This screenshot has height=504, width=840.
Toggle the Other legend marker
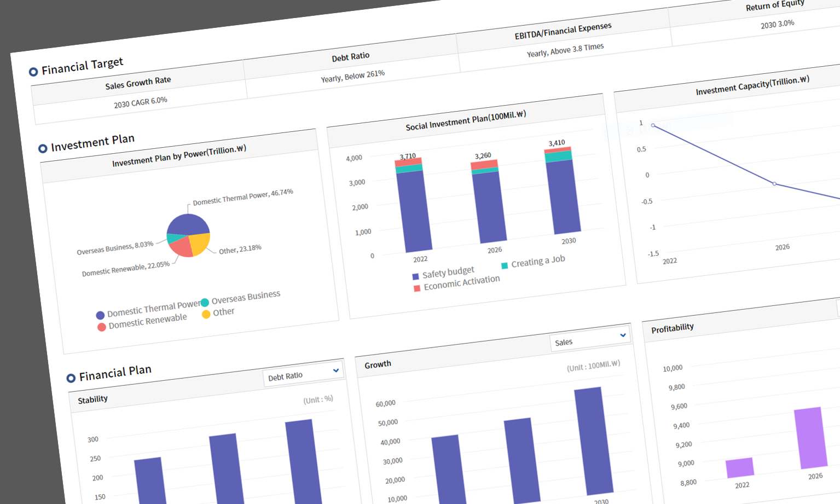[206, 314]
